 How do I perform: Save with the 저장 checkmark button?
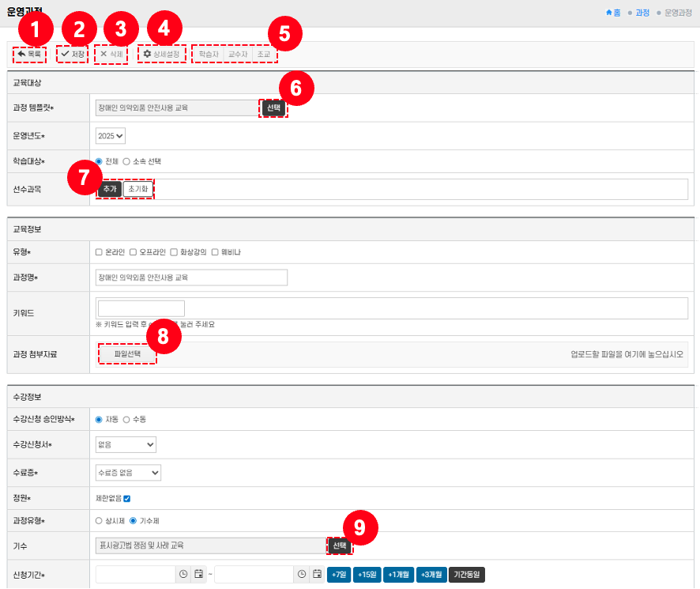tap(73, 54)
